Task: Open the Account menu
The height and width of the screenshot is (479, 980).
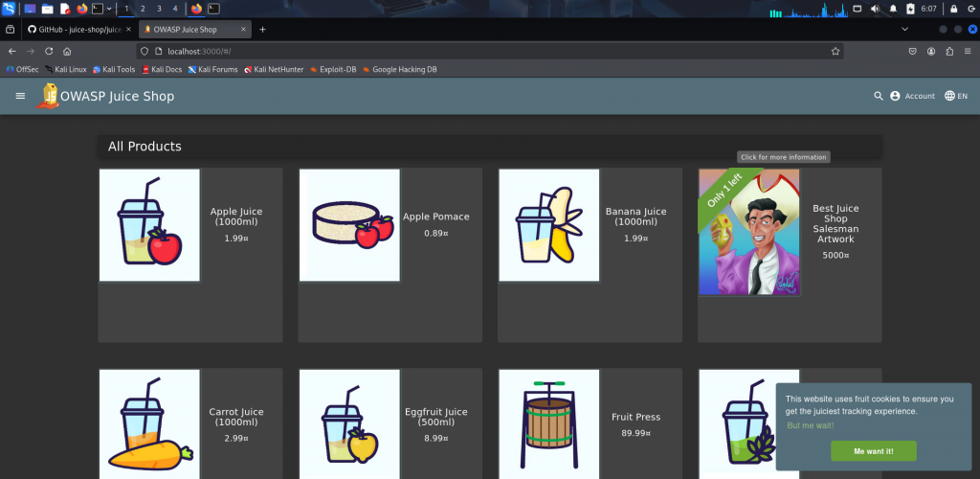Action: click(912, 96)
